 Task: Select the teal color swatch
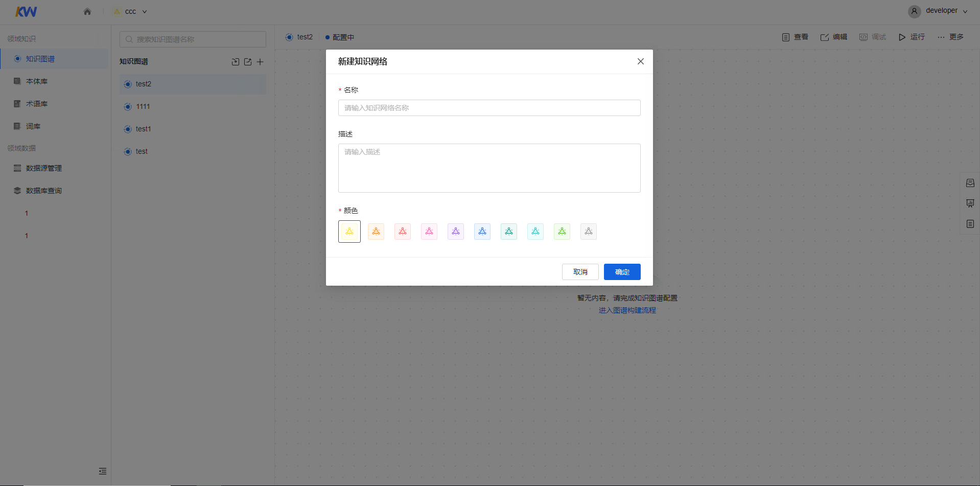click(x=509, y=232)
